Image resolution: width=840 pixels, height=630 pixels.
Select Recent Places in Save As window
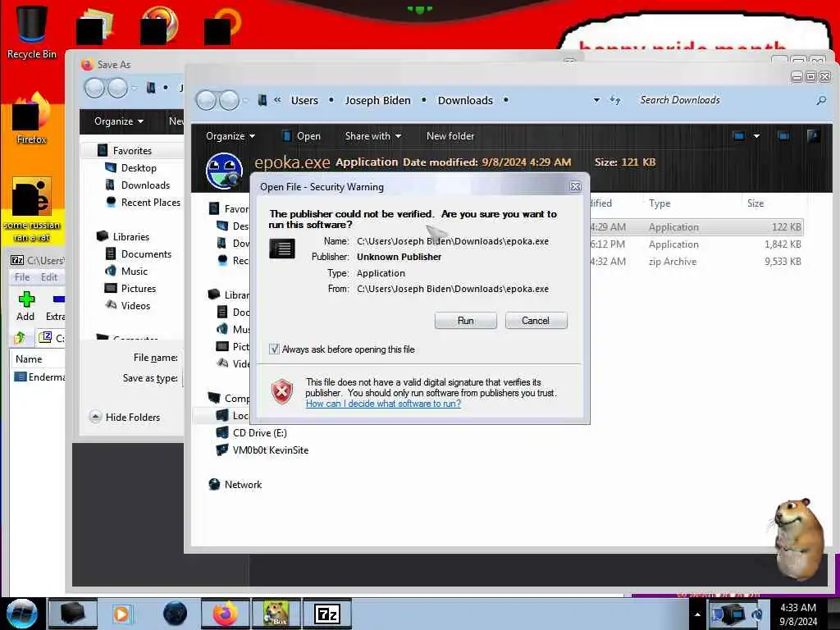point(150,202)
